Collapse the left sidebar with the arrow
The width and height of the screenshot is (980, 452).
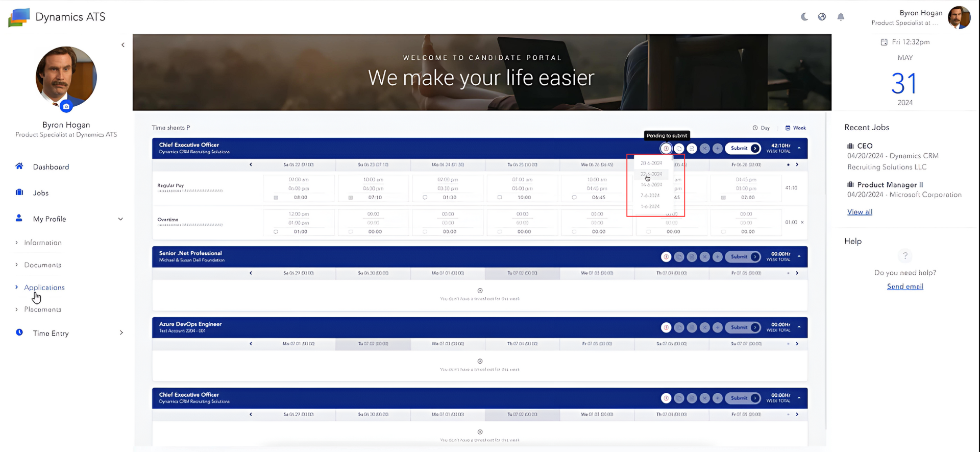pos(123,45)
